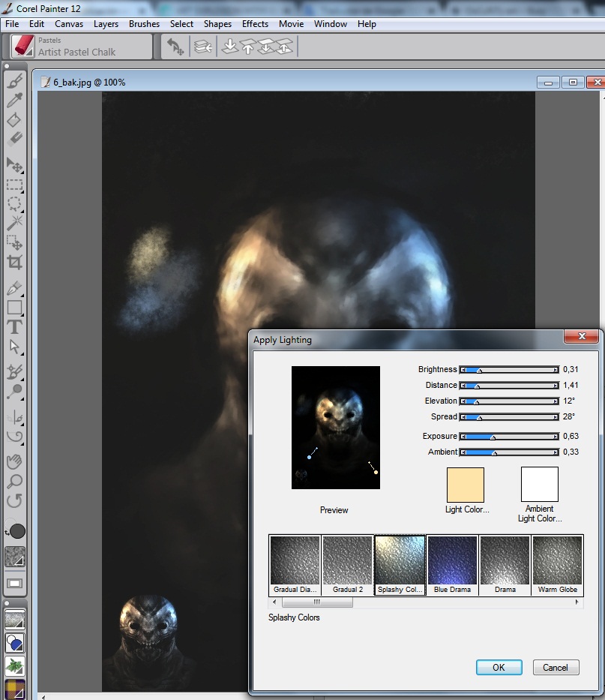Viewport: 605px width, 700px height.
Task: Choose the Warm Globe lighting preset
Action: click(x=557, y=565)
